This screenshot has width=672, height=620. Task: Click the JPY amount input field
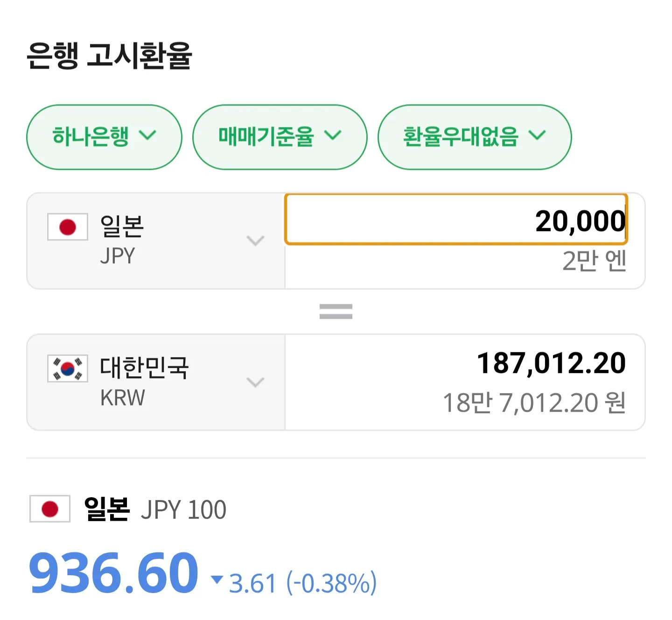pos(455,220)
